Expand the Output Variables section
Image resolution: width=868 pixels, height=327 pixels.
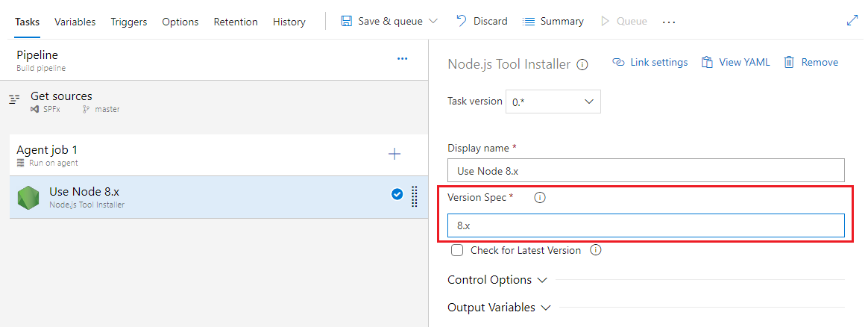tap(498, 308)
